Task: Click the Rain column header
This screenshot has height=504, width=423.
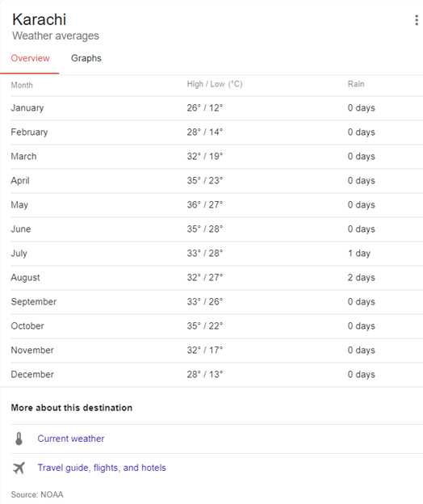Action: point(356,84)
